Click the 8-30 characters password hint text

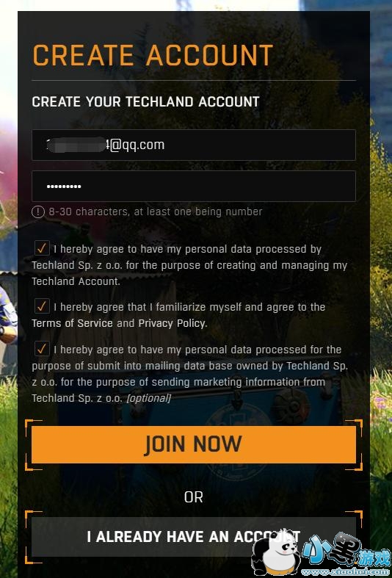[156, 212]
